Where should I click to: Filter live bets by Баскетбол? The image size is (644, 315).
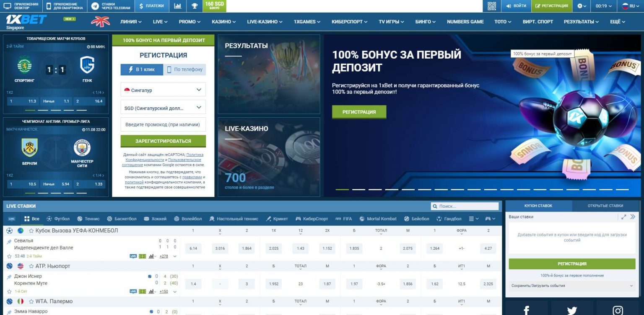click(x=122, y=219)
